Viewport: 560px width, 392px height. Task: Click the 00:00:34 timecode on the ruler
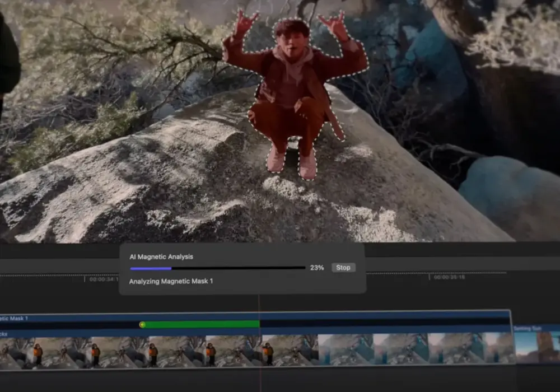pos(104,279)
